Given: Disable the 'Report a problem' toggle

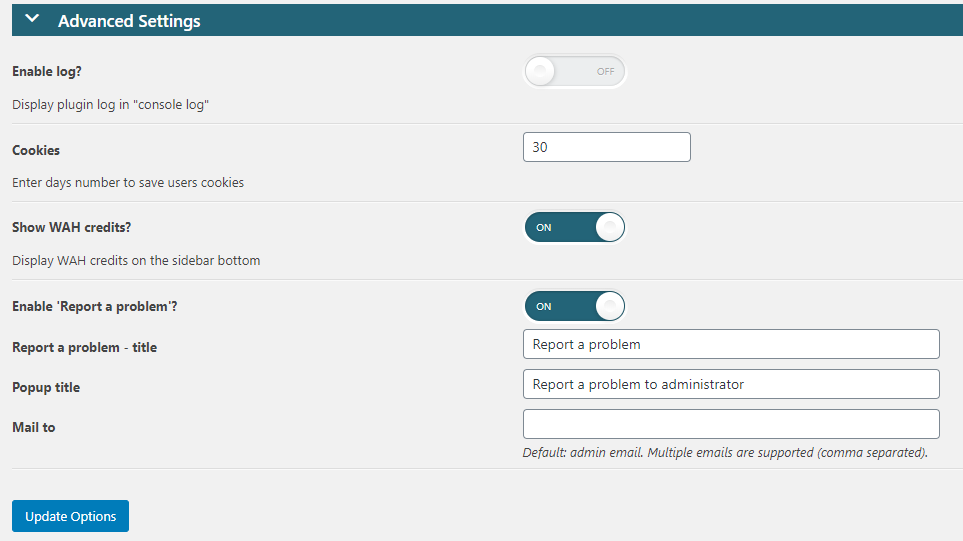Looking at the screenshot, I should (574, 306).
